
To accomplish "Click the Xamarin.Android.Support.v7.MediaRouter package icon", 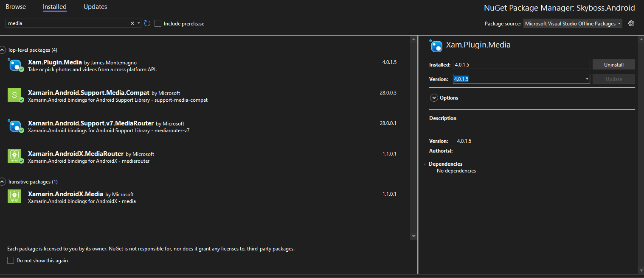I will pos(15,126).
